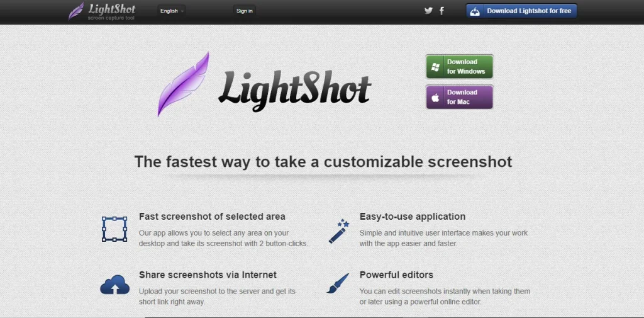Open the Twitter icon in the header

[x=428, y=11]
